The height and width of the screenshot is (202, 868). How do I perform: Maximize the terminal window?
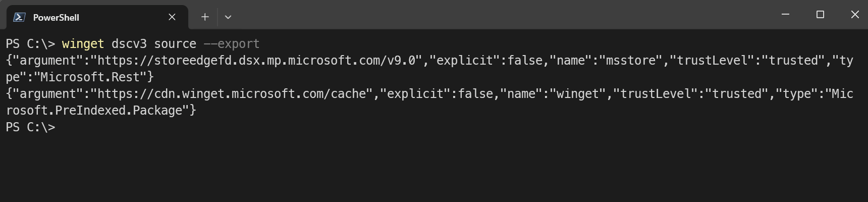pos(820,15)
